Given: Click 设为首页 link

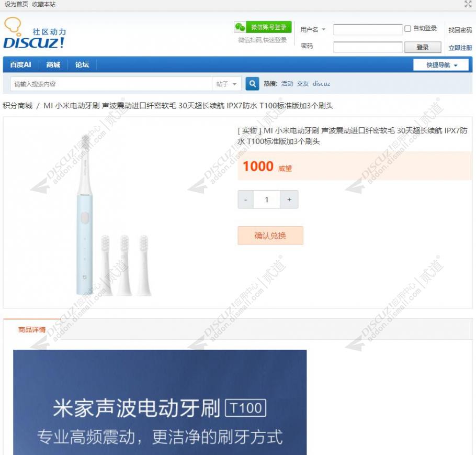Looking at the screenshot, I should click(16, 4).
